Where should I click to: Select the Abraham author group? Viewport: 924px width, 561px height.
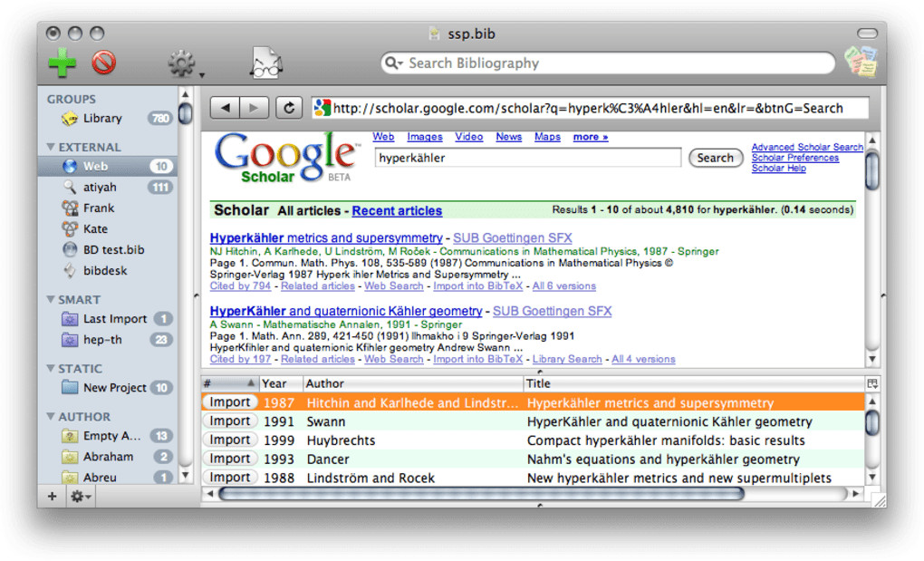pos(108,457)
